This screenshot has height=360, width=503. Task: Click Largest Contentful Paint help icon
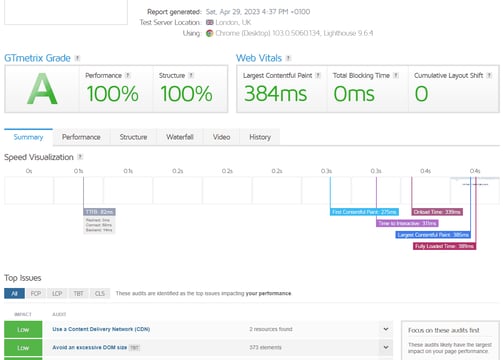pos(318,75)
